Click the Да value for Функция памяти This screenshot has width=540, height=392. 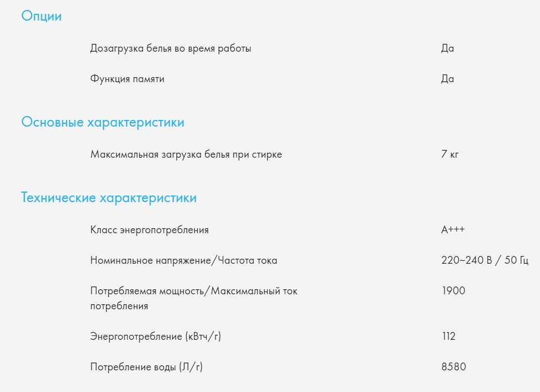click(447, 79)
